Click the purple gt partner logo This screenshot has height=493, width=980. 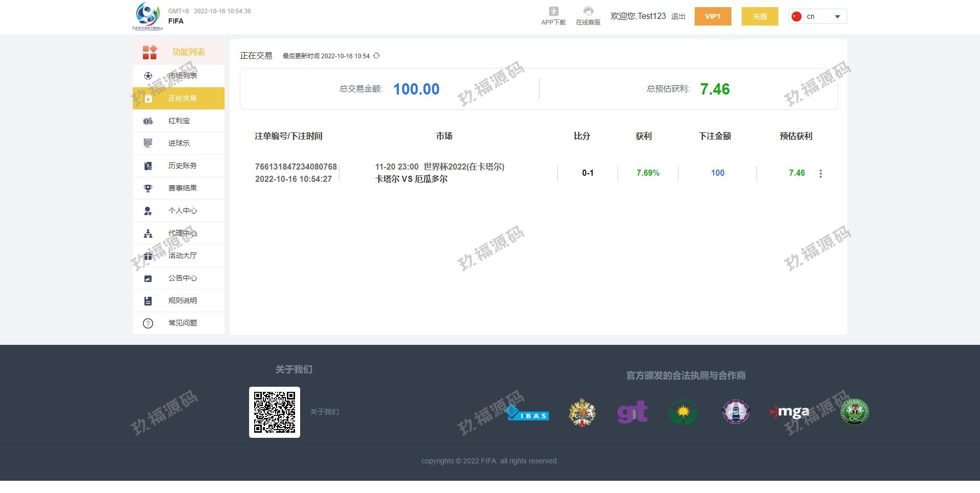click(x=632, y=412)
